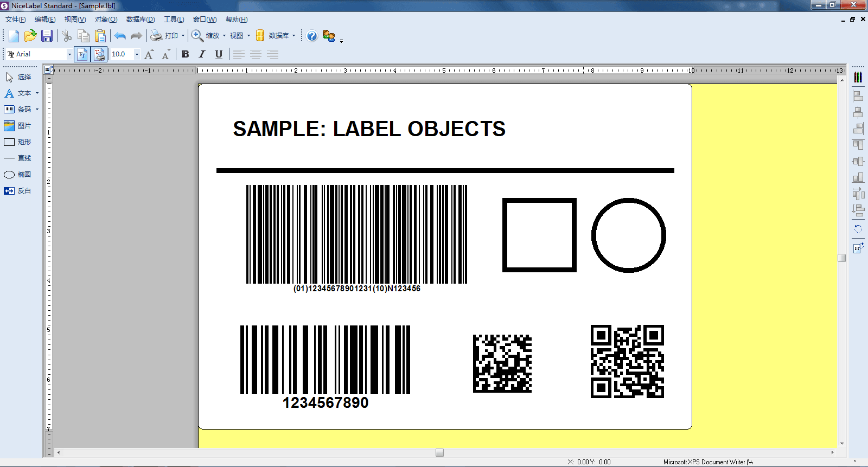Click the zoom magnifier icon
This screenshot has height=467, width=868.
click(x=197, y=36)
